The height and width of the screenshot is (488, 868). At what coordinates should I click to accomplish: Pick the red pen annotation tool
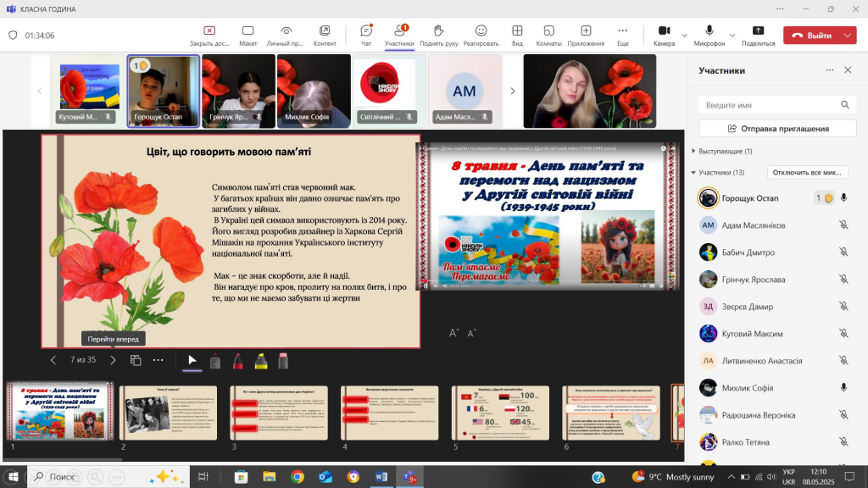(238, 362)
